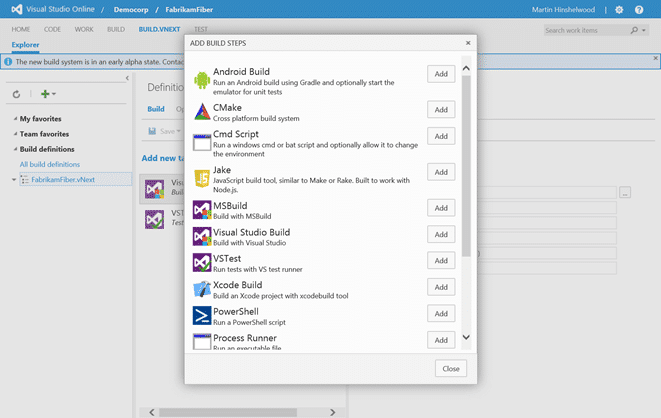Click the Visual Studio Online logo

(17, 9)
